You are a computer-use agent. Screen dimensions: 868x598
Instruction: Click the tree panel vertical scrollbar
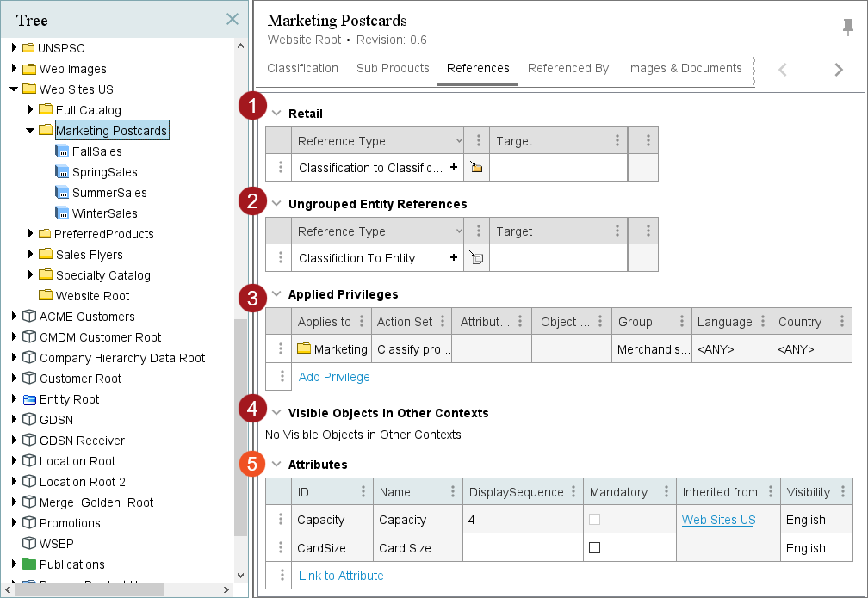coord(240,430)
